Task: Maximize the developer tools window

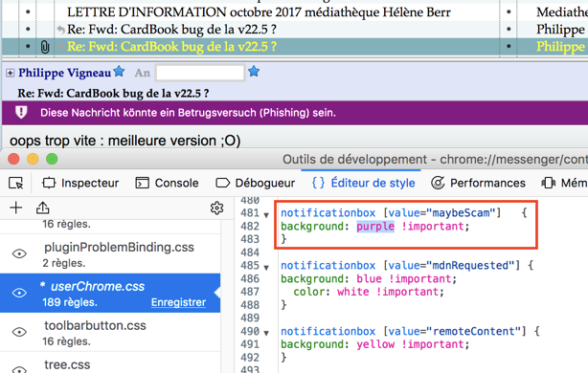Action: (x=52, y=159)
